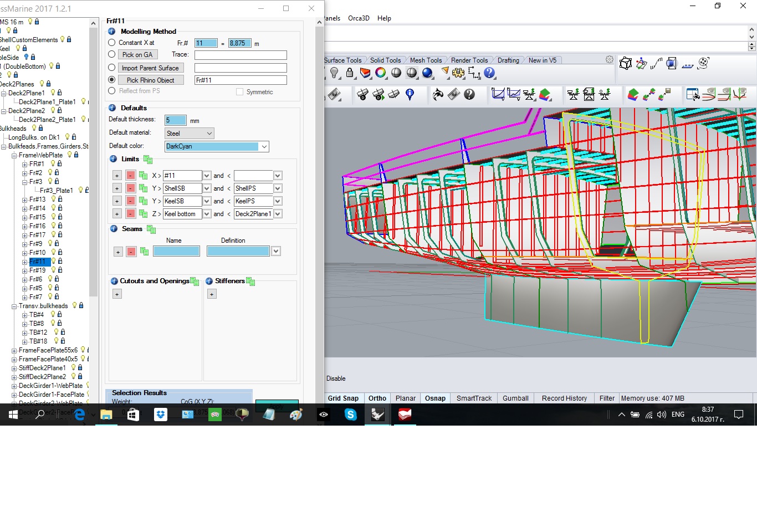Screen dimensions: 757x532
Task: Open the Deck2Plane1 Z limit dropdown
Action: click(278, 214)
